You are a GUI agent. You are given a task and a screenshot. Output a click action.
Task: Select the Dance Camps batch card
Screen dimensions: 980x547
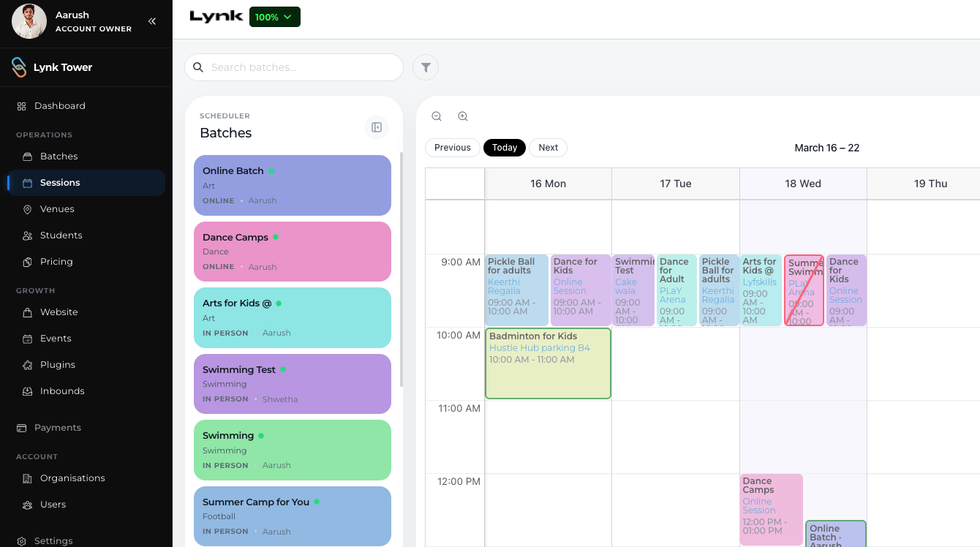tap(293, 252)
